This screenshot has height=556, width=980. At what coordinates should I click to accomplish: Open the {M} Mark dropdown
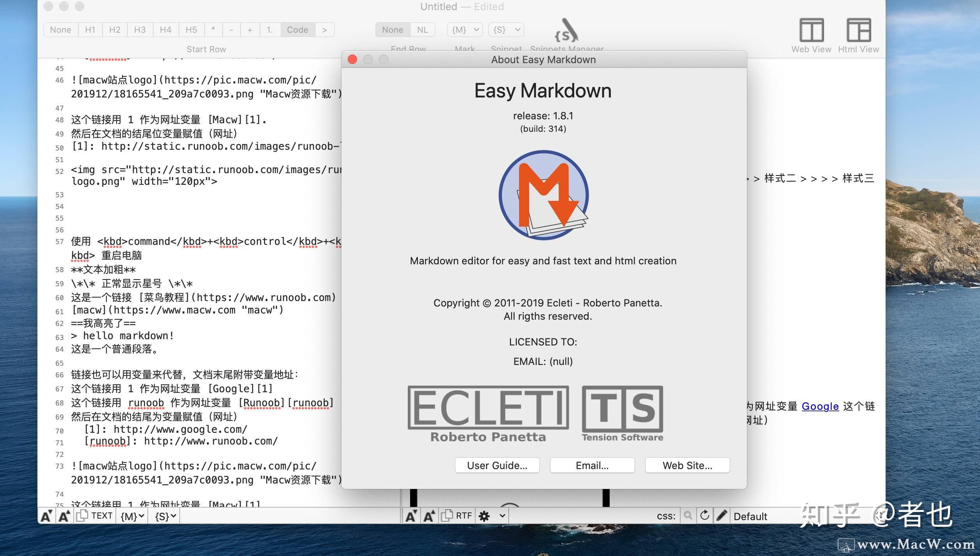pos(464,29)
